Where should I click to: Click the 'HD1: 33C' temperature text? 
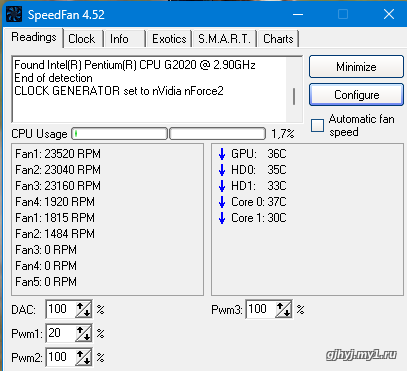coord(259,186)
